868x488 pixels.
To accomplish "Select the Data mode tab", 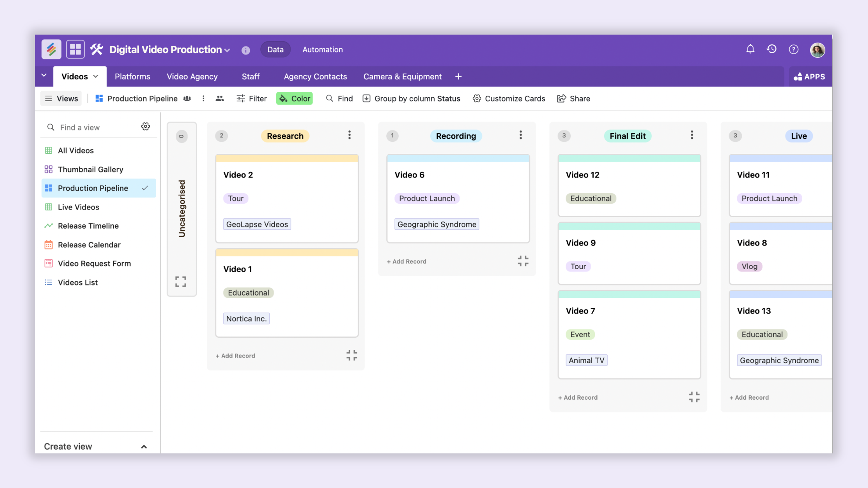I will click(276, 50).
